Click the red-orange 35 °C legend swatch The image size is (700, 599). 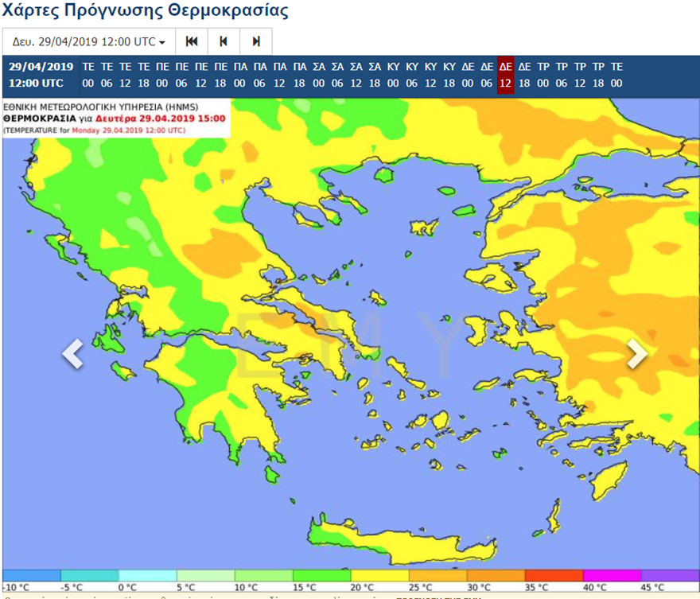pyautogui.click(x=554, y=576)
